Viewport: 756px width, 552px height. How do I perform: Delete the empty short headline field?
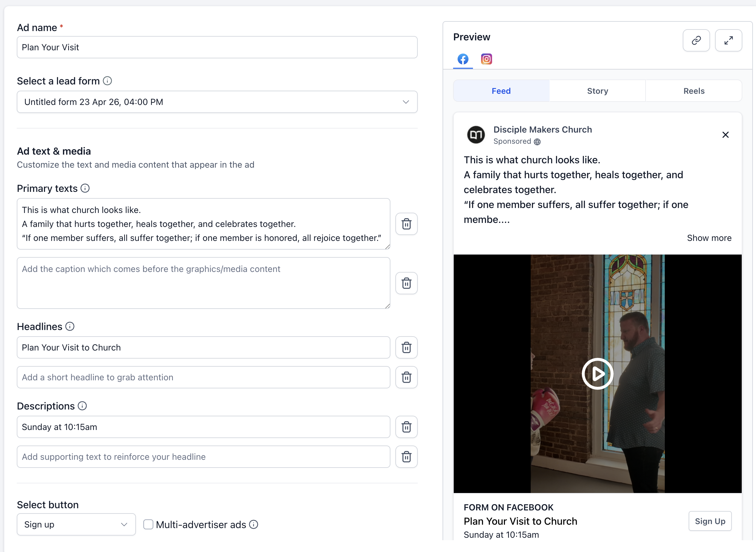tap(406, 377)
